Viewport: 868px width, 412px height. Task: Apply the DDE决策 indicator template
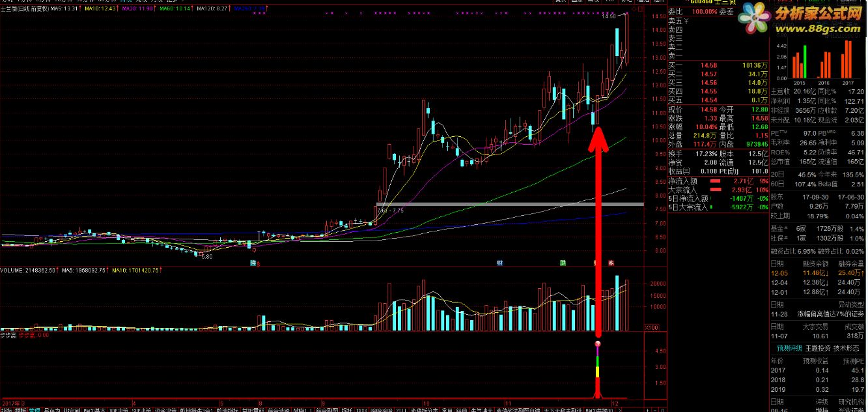click(x=119, y=409)
